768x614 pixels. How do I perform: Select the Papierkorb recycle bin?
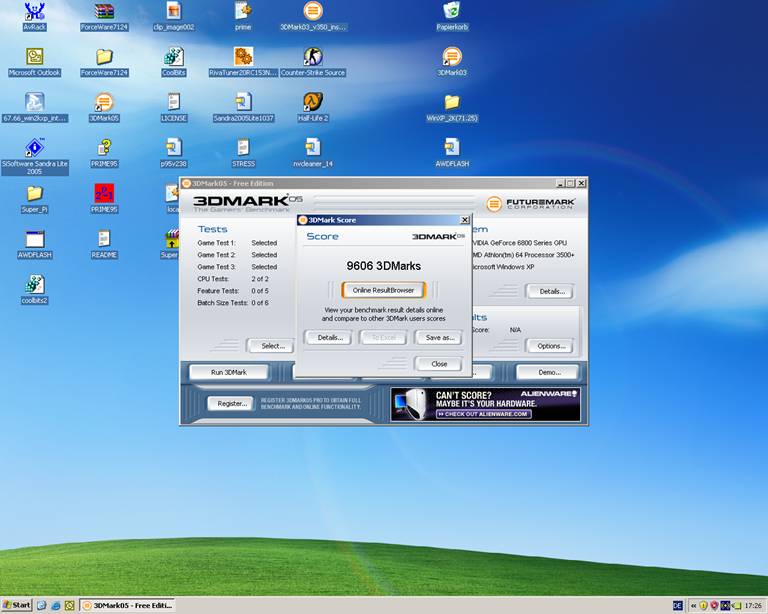(x=452, y=16)
